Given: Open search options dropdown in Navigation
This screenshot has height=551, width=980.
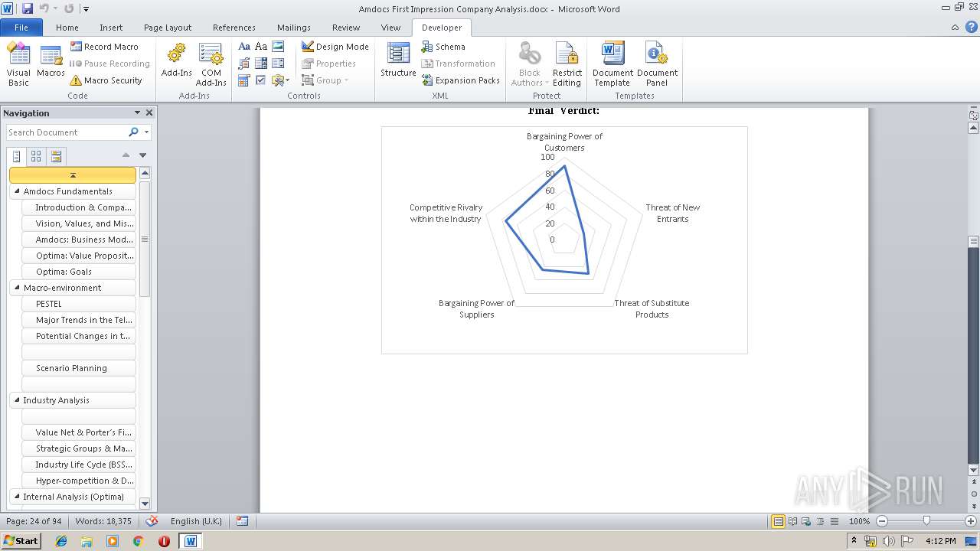Looking at the screenshot, I should pos(146,132).
